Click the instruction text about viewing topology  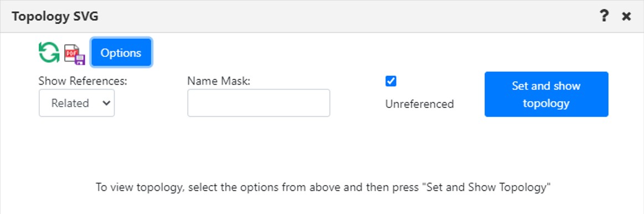coord(323,187)
